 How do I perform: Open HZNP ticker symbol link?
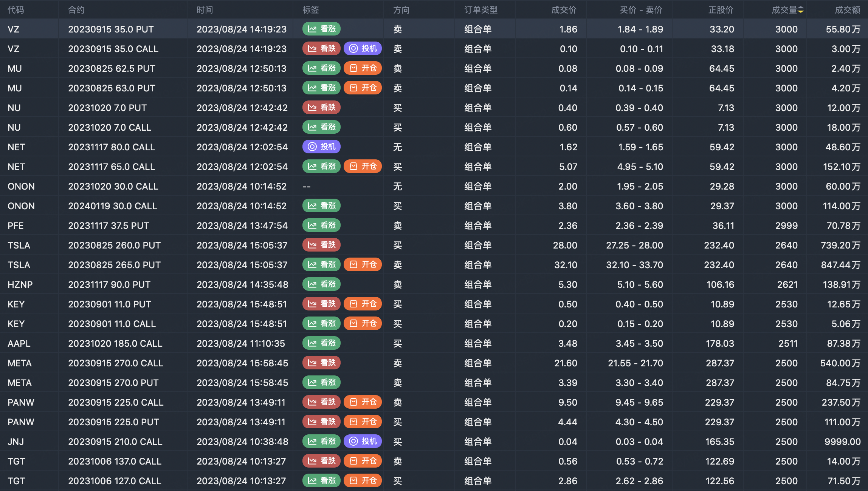point(20,284)
